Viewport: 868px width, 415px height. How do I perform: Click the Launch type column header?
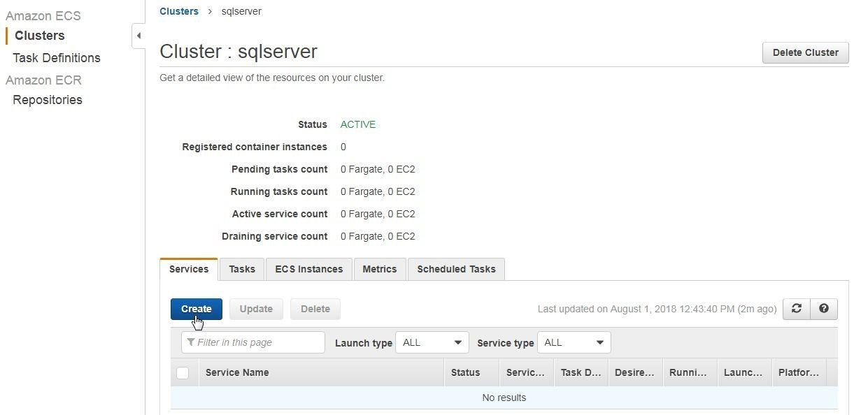[744, 372]
